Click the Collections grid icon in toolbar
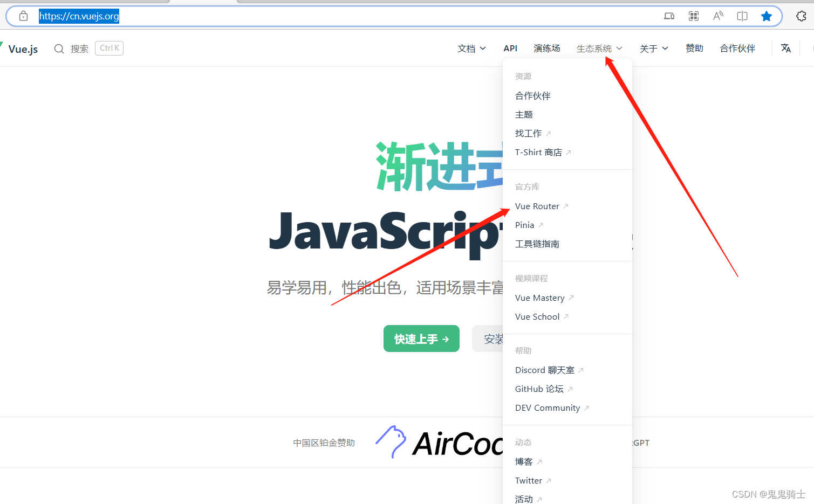Viewport: 814px width, 504px height. click(x=693, y=16)
